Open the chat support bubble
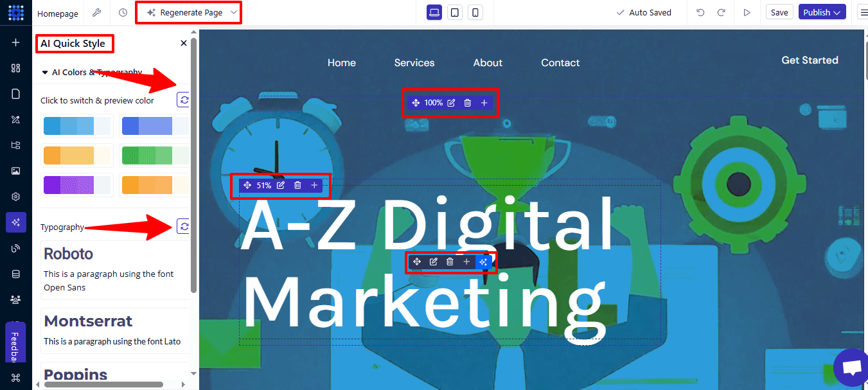Viewport: 868px width, 390px height. point(851,369)
